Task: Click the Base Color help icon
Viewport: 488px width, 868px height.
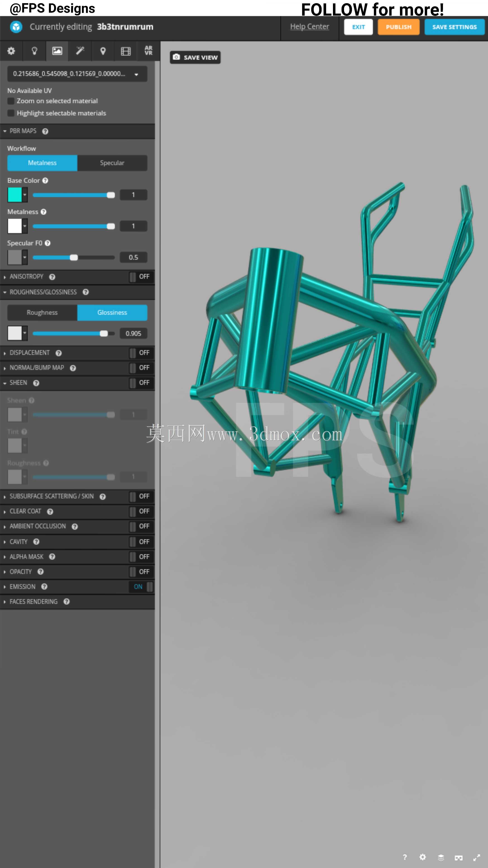Action: (x=45, y=181)
